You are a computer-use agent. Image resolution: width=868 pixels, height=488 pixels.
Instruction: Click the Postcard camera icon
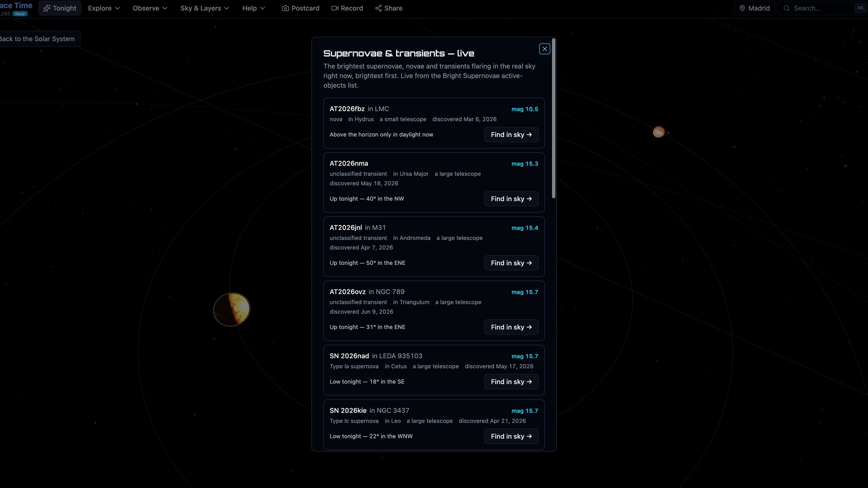coord(285,8)
